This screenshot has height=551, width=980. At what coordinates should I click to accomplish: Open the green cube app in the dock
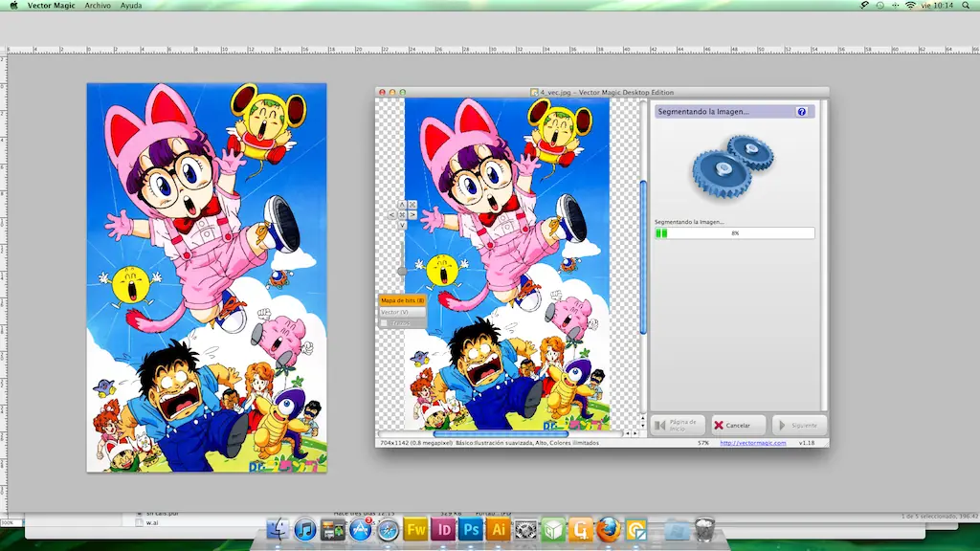[x=553, y=530]
